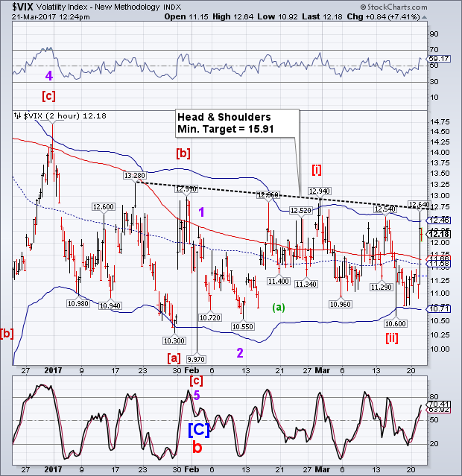
Task: Click the purple wave 2 label
Action: pos(240,352)
